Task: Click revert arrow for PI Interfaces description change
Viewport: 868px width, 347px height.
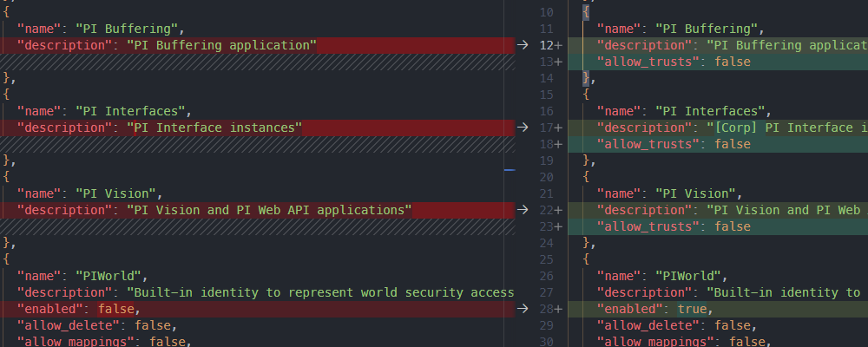Action: tap(523, 128)
